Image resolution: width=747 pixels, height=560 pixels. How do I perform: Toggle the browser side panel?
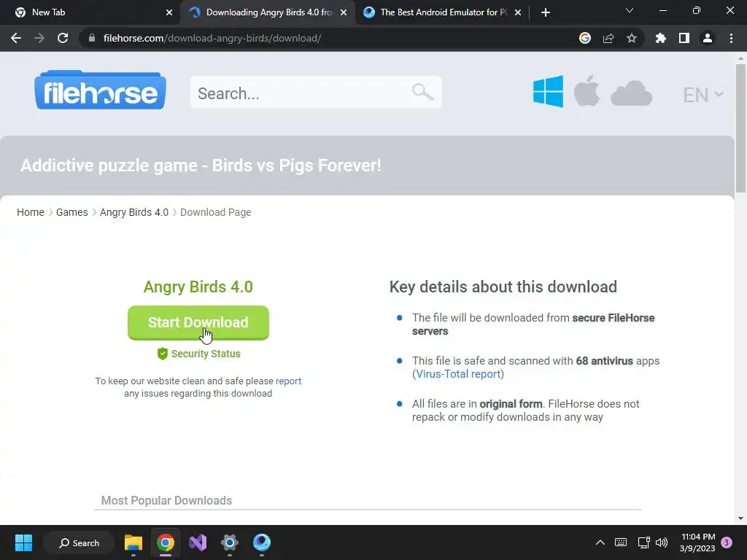point(684,38)
